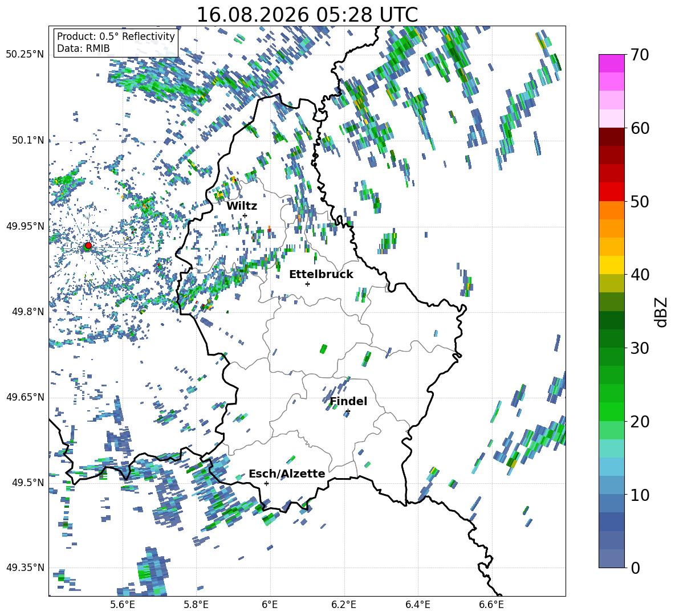This screenshot has width=675, height=616.
Task: Click the title 16.08.2026 05:28 UTC
Action: (x=307, y=15)
